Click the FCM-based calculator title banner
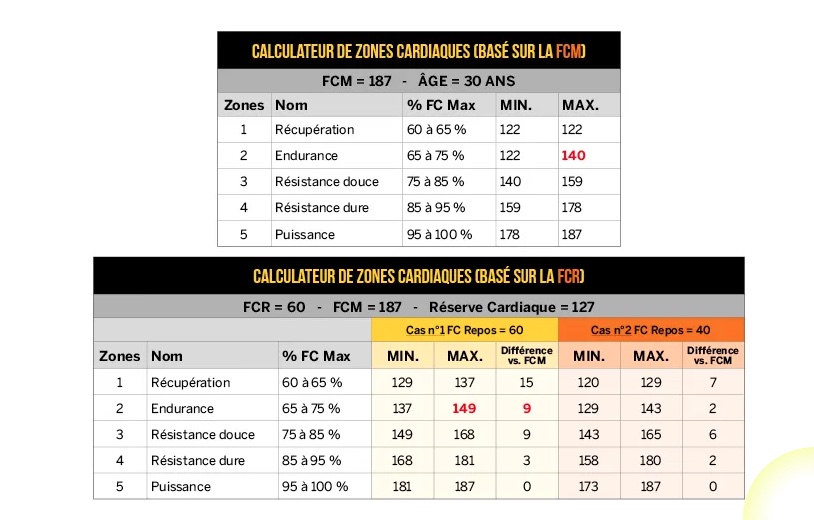The height and width of the screenshot is (520, 814). pyautogui.click(x=418, y=51)
